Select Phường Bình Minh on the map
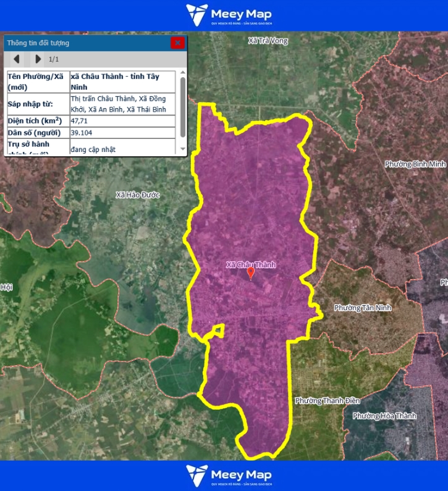The height and width of the screenshot is (491, 448). (x=415, y=164)
